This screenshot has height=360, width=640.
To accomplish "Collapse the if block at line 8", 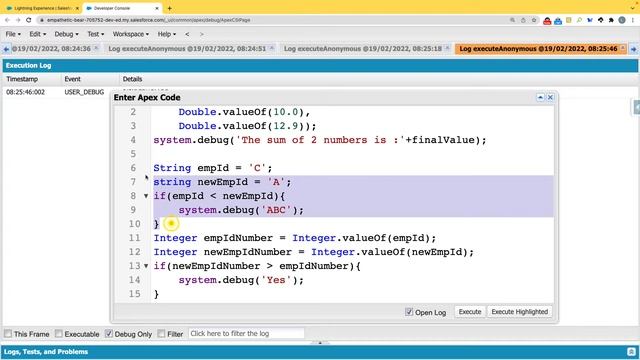I will pos(146,196).
